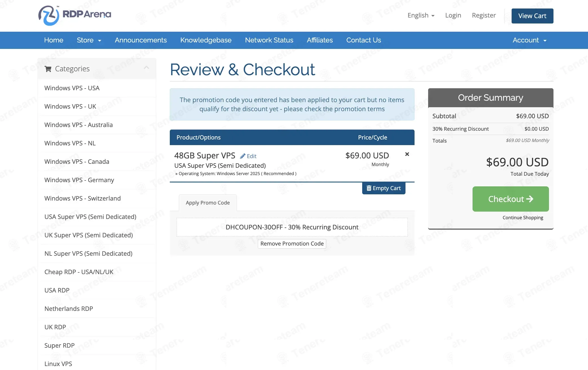The height and width of the screenshot is (370, 588).
Task: Open NL Super VPS (Semi Dedicated) category
Action: click(x=97, y=253)
